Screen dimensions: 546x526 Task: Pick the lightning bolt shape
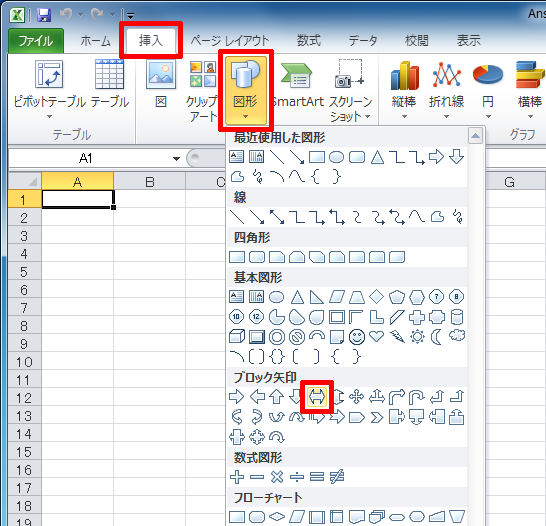click(x=397, y=337)
